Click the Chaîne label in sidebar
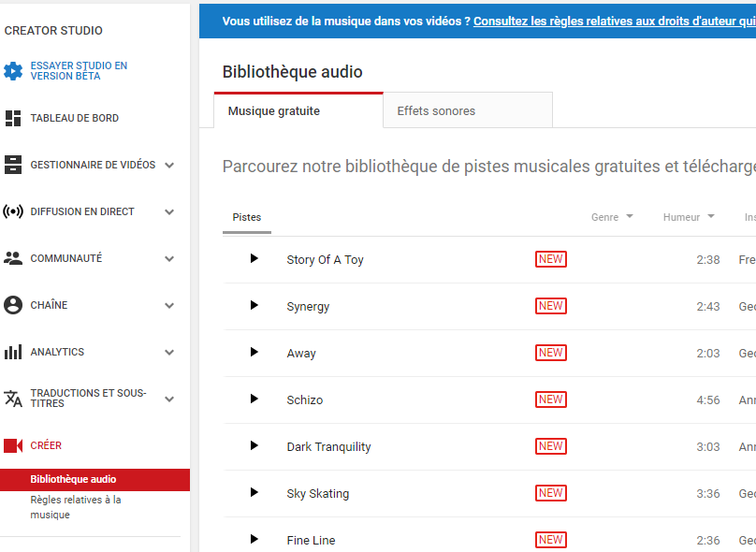The height and width of the screenshot is (552, 756). pyautogui.click(x=49, y=305)
